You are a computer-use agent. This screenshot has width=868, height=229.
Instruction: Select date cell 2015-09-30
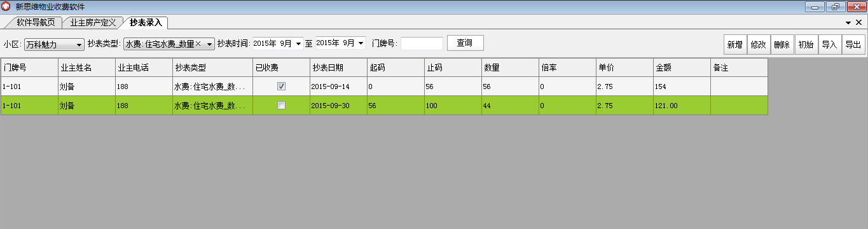point(338,106)
